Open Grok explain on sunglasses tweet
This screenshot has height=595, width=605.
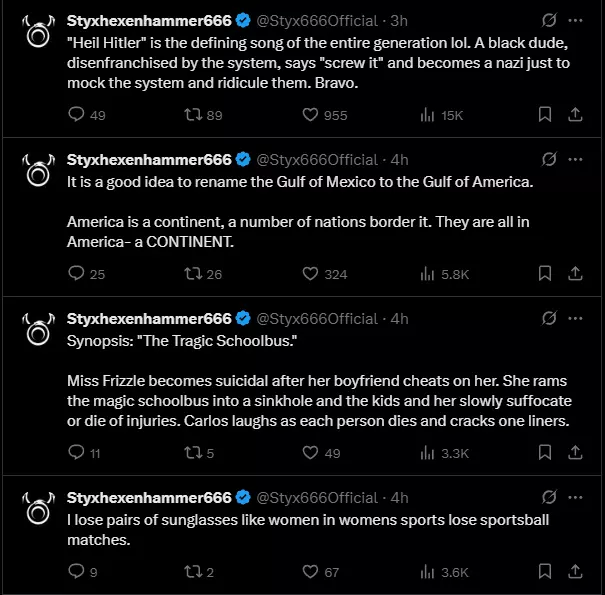(x=549, y=497)
